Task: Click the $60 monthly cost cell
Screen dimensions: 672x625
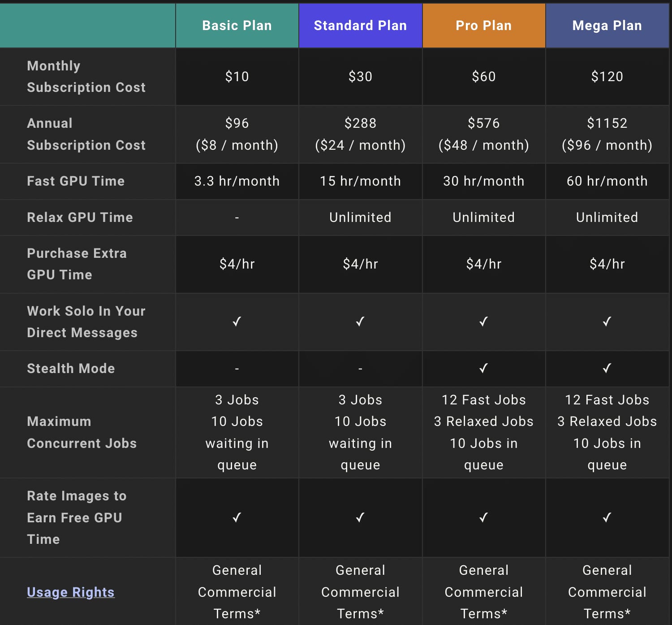Action: pyautogui.click(x=484, y=77)
